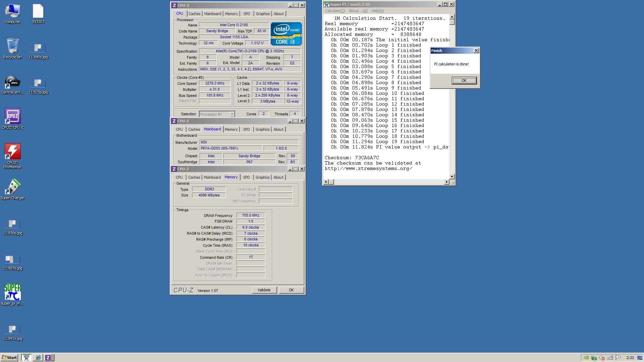This screenshot has height=362, width=644.
Task: Open the Help menu in Super PI
Action: point(378,11)
